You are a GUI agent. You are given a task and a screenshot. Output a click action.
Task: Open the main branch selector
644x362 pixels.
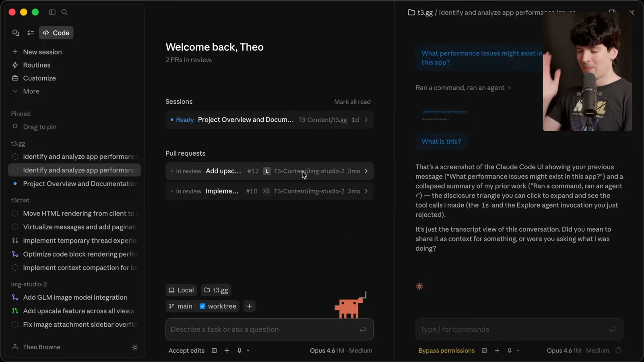pyautogui.click(x=180, y=306)
